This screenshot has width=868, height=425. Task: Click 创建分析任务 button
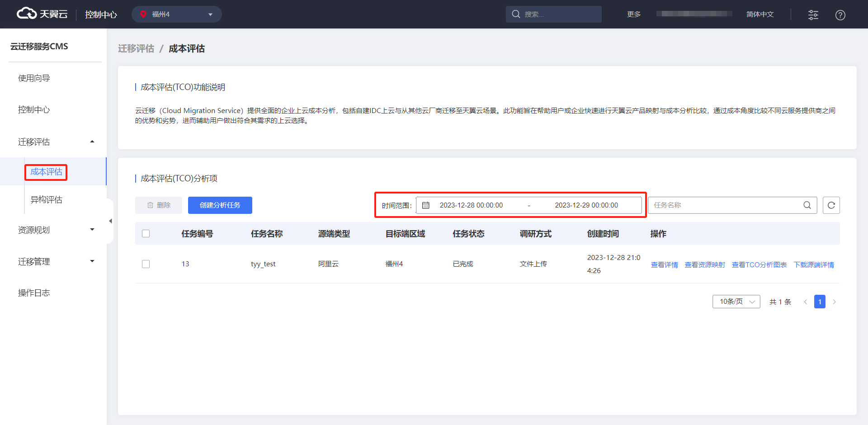220,205
